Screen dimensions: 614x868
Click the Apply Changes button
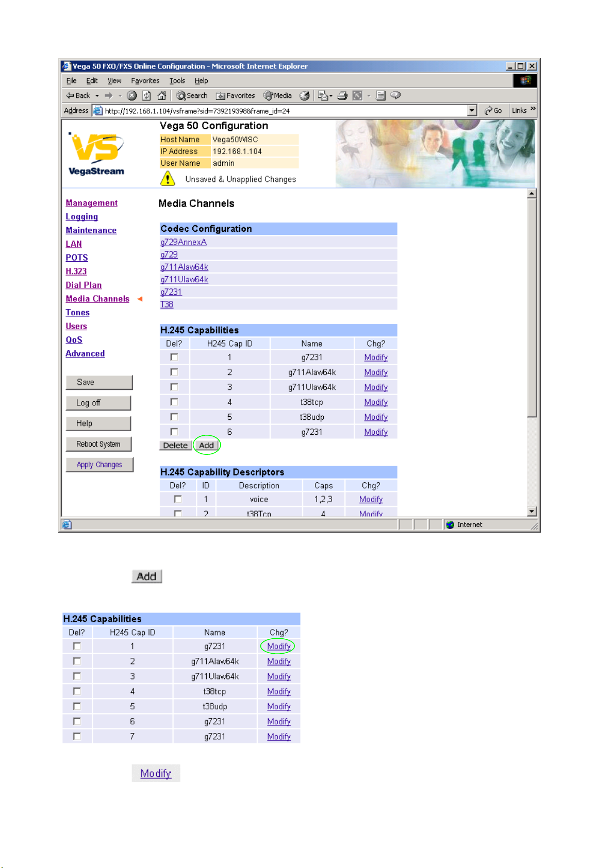[x=99, y=465]
